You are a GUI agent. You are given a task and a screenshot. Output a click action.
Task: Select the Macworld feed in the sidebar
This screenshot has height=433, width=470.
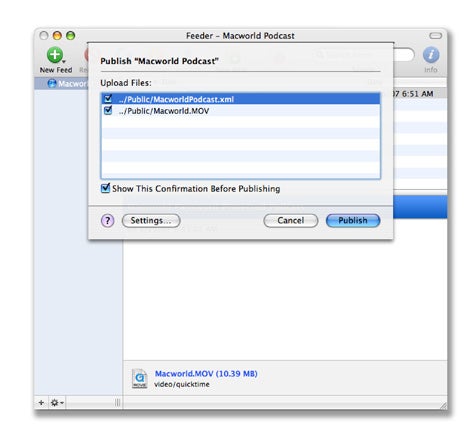coord(61,83)
